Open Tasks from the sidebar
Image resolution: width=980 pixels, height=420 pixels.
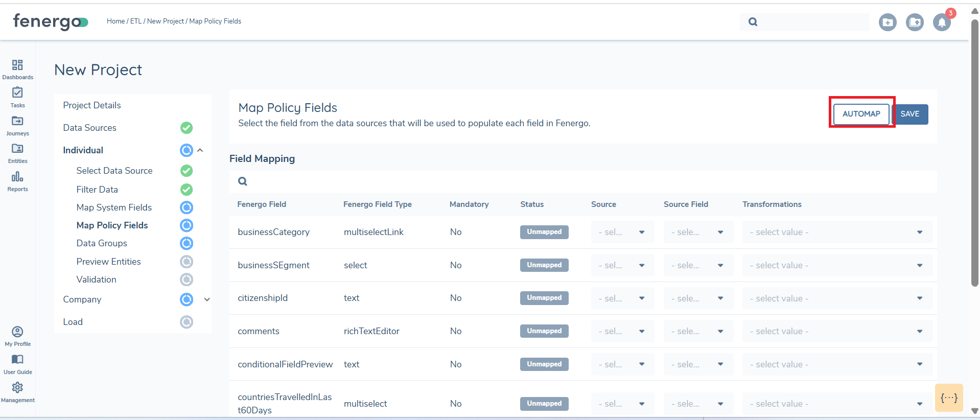pyautogui.click(x=17, y=93)
